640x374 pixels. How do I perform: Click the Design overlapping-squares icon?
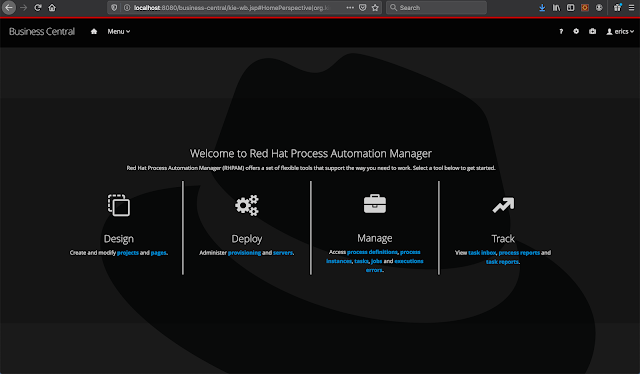[119, 205]
